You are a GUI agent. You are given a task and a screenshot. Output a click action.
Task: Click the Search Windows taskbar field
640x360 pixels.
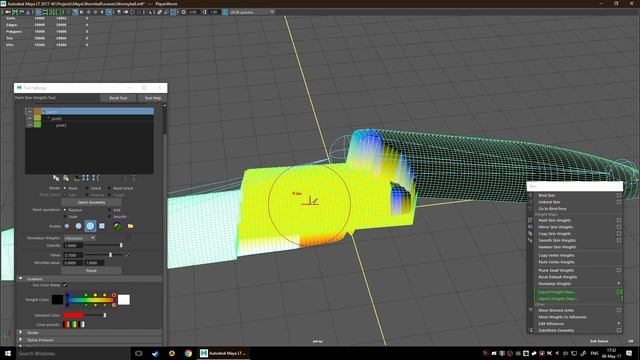(73, 353)
